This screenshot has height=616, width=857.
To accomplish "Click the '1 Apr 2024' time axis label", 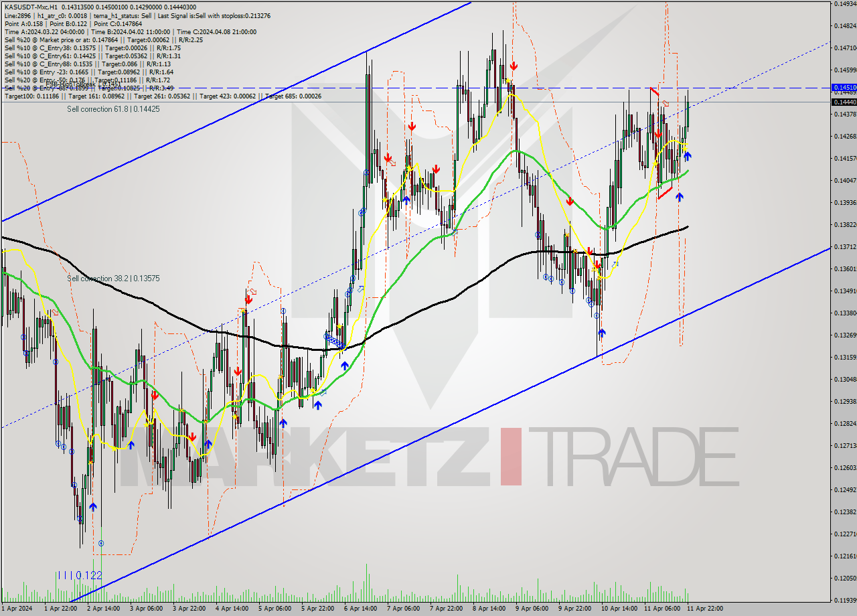I will pyautogui.click(x=16, y=609).
